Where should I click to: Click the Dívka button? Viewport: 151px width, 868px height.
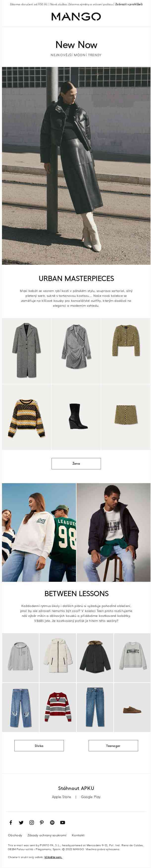[x=39, y=745]
